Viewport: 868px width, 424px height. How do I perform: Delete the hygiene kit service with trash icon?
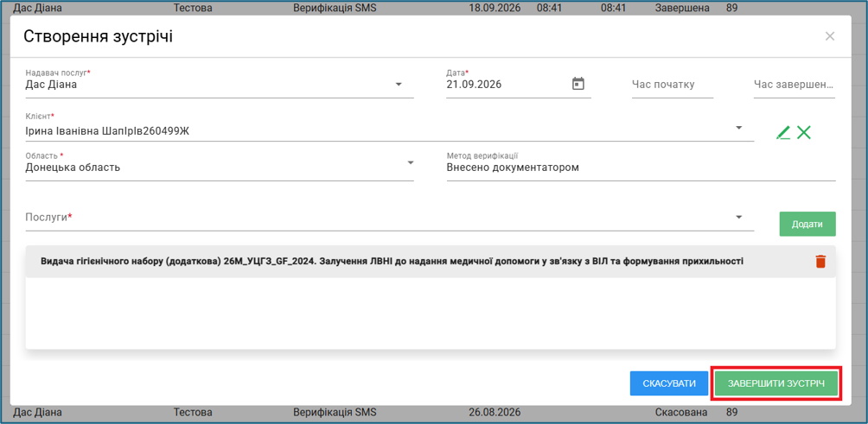click(820, 261)
